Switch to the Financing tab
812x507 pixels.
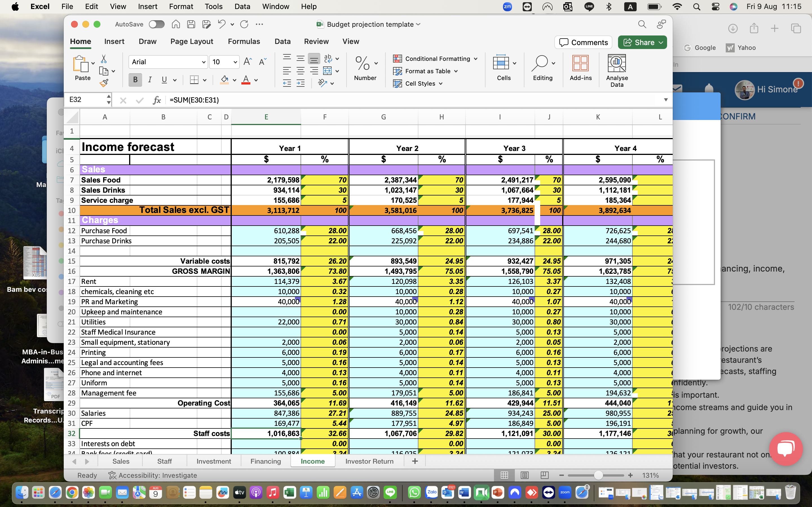[x=265, y=461]
